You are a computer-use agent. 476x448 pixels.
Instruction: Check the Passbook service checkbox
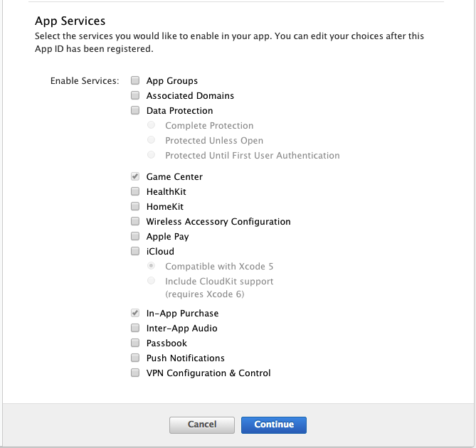(135, 343)
